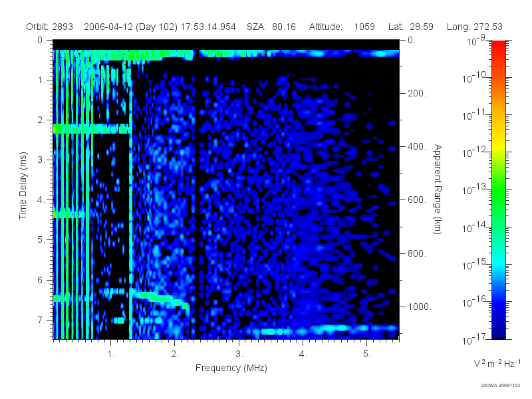The height and width of the screenshot is (399, 532).
Task: Click the timestamp "17:53:14.954"
Action: click(208, 27)
